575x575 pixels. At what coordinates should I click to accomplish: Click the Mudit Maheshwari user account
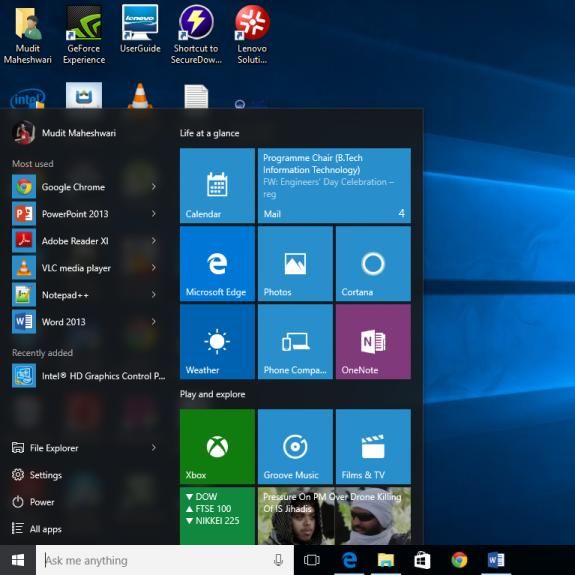64,133
